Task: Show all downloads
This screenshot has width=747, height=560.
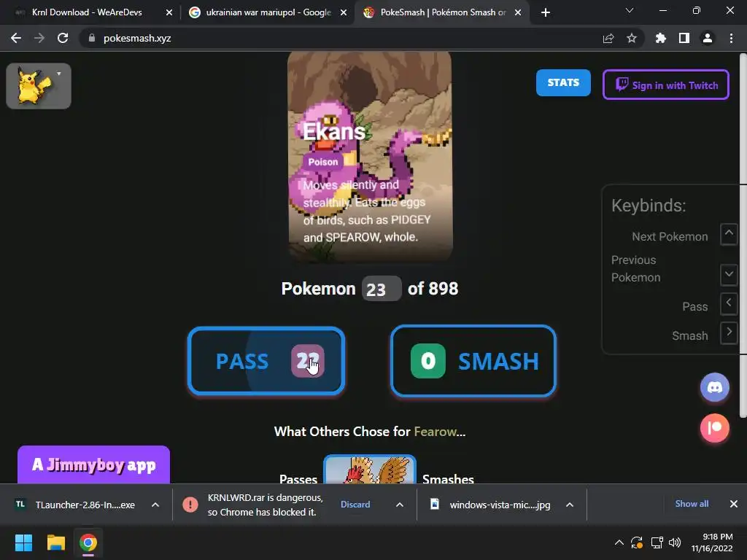Action: [x=692, y=504]
